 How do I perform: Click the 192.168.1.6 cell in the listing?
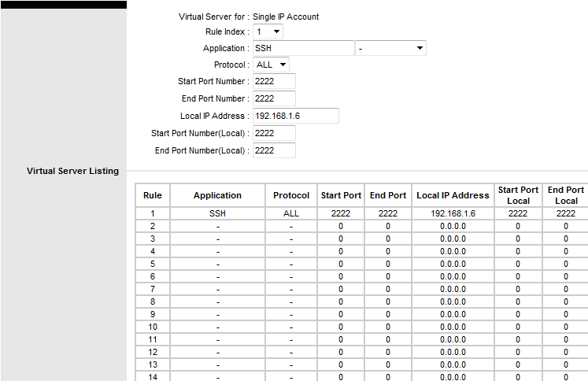[x=453, y=213]
